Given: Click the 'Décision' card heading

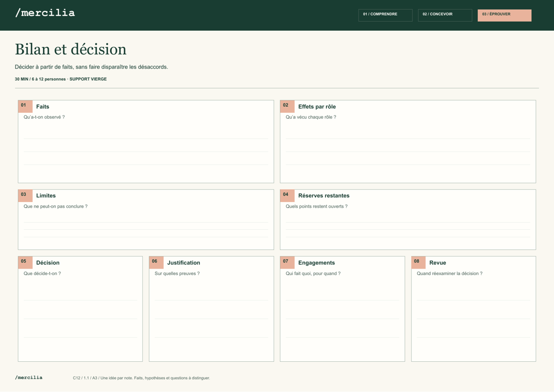Looking at the screenshot, I should (x=48, y=263).
